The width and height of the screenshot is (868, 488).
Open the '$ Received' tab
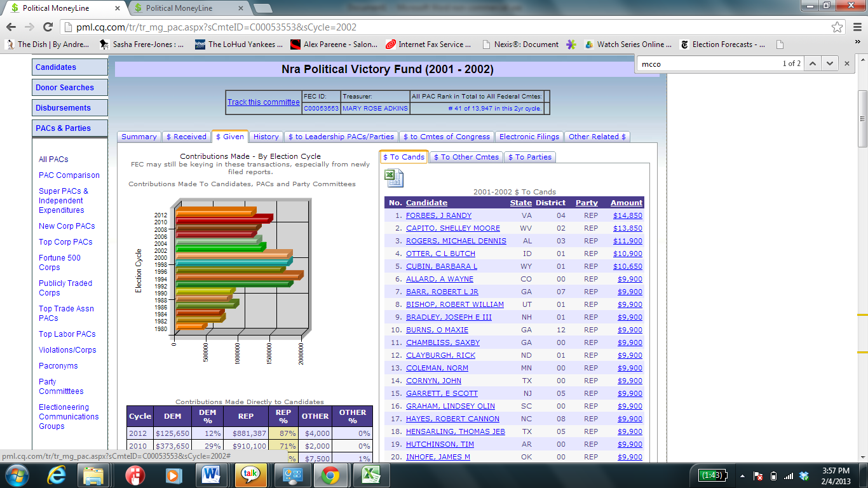pyautogui.click(x=186, y=137)
